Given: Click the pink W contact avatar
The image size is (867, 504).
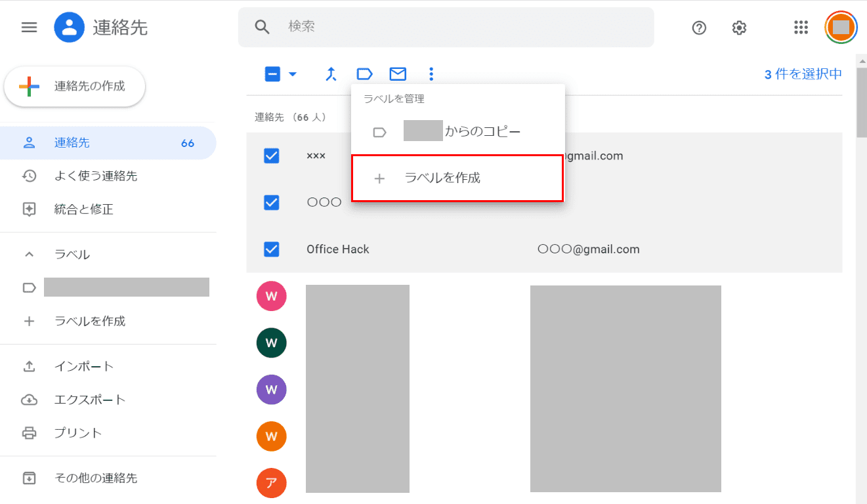Looking at the screenshot, I should (271, 296).
